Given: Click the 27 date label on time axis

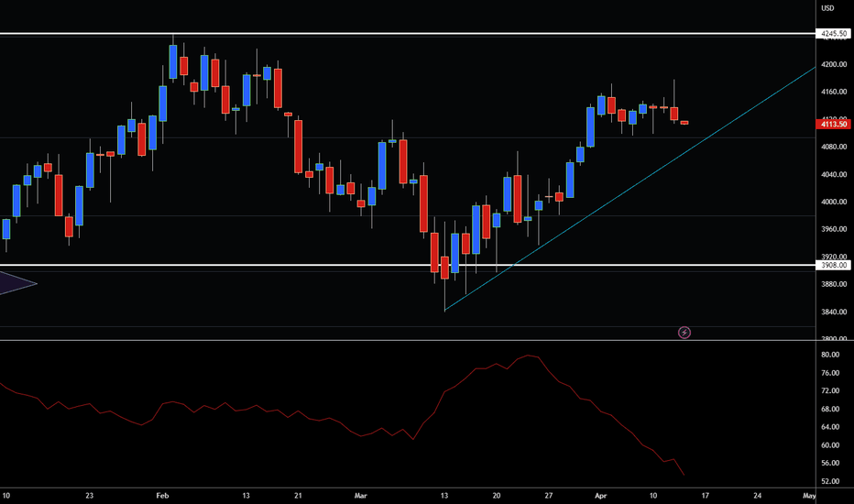Looking at the screenshot, I should (x=549, y=495).
